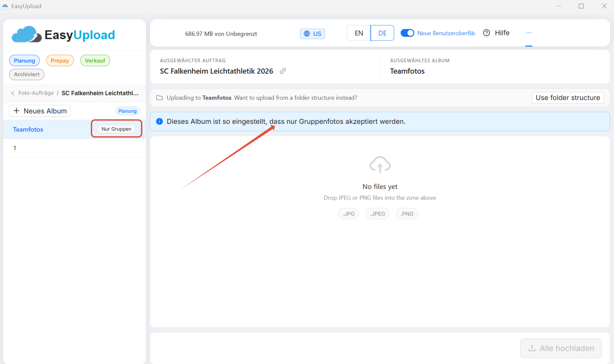Click the No files yet text
The width and height of the screenshot is (614, 364).
click(380, 186)
